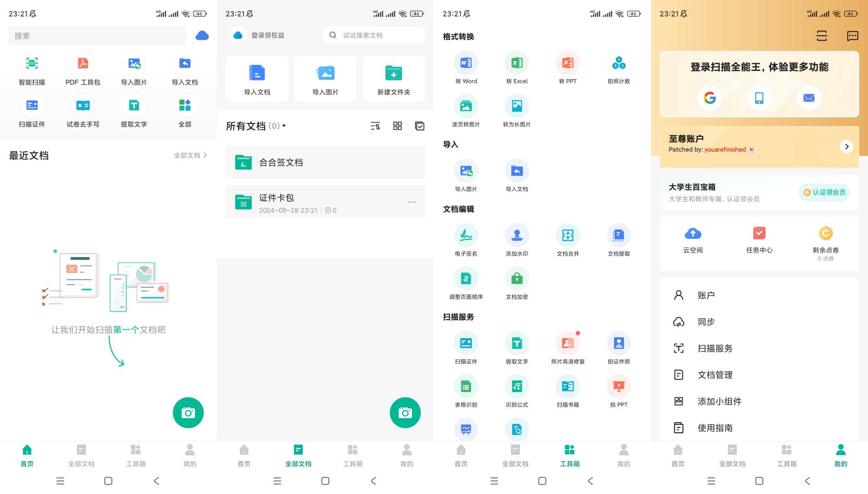This screenshot has height=494, width=868.
Task: Open 任务中心 task center
Action: tap(759, 240)
